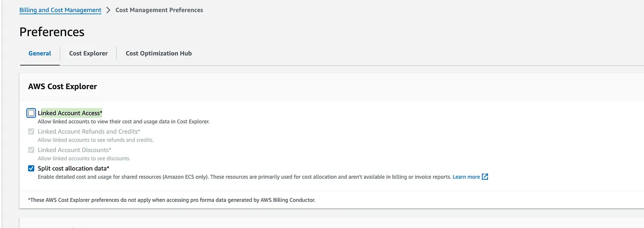Click the Linked Account Refunds and Credits label

coord(89,131)
